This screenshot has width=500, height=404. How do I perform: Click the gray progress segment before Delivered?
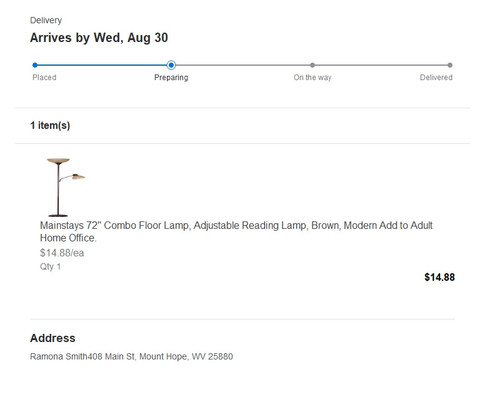[x=381, y=65]
